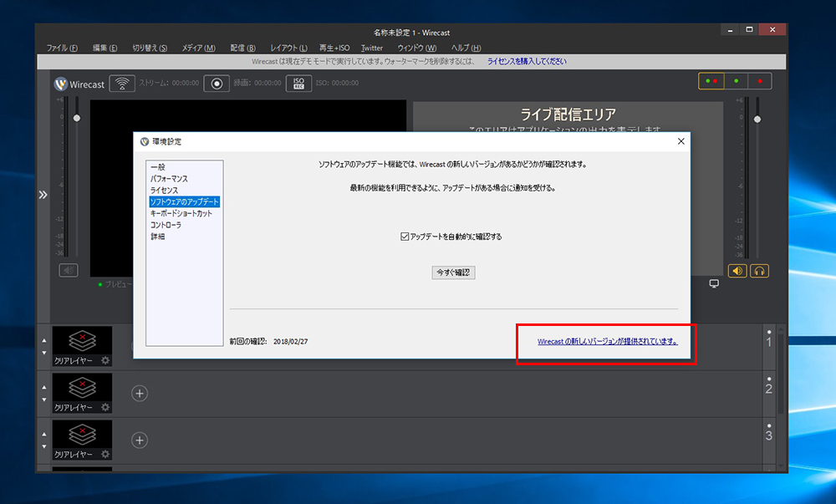Select the red live-only layout button
Viewport: 836px width, 504px height.
coord(760,81)
